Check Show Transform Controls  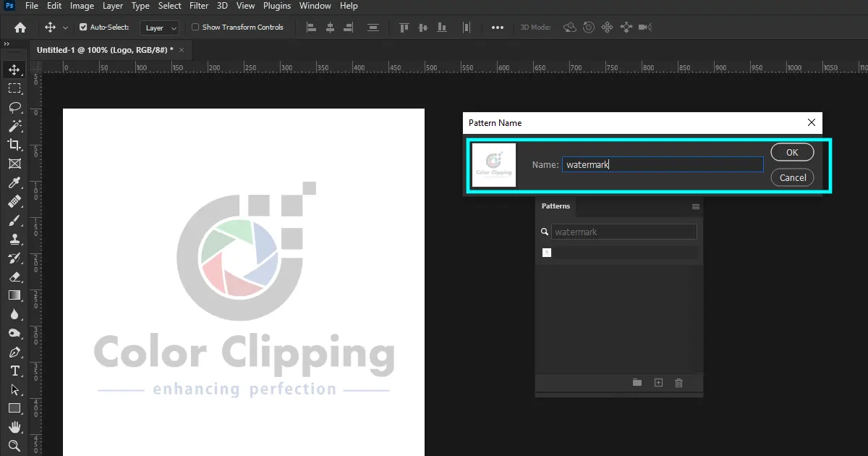[x=194, y=27]
